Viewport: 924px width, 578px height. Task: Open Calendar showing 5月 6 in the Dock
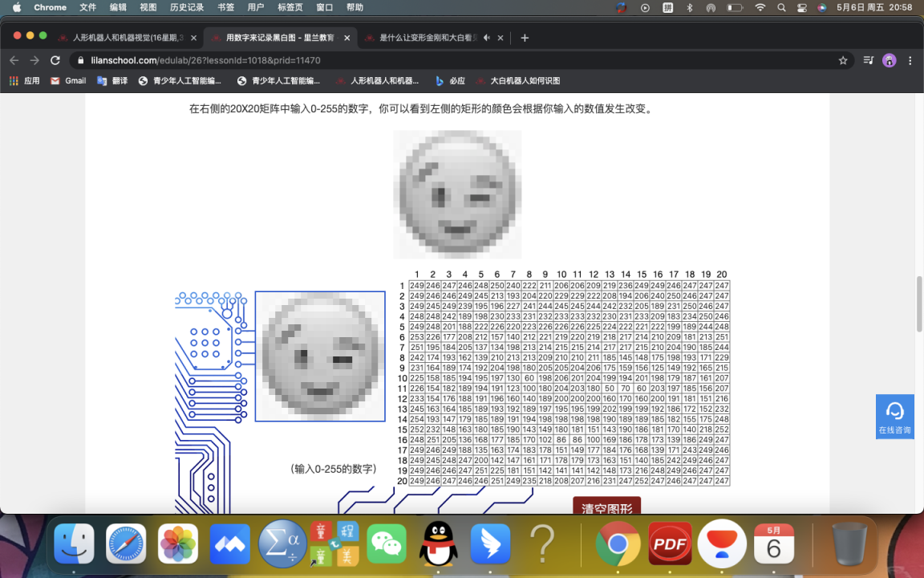click(x=774, y=543)
